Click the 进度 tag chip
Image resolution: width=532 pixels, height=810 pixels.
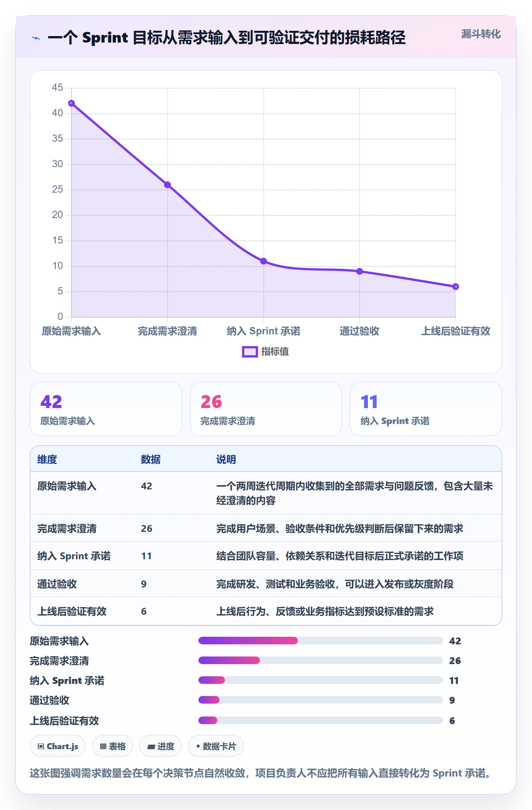point(160,746)
